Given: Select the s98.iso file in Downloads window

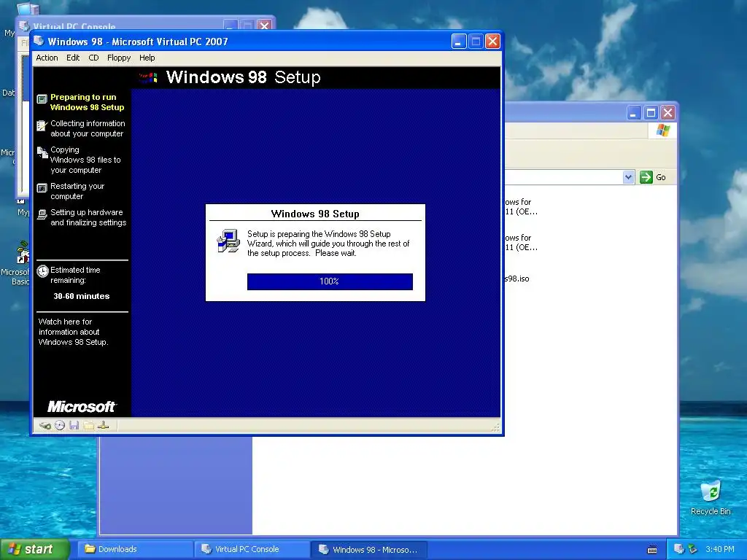Looking at the screenshot, I should 517,279.
